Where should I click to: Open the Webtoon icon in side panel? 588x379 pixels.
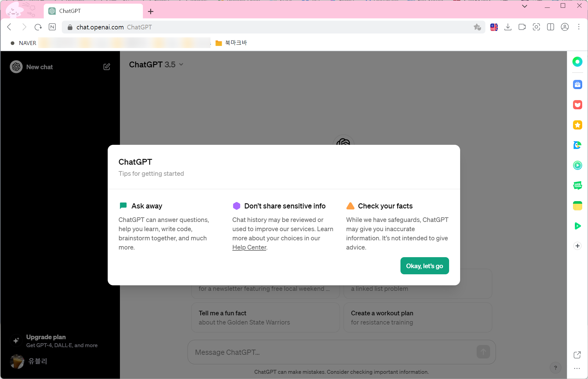point(577,186)
